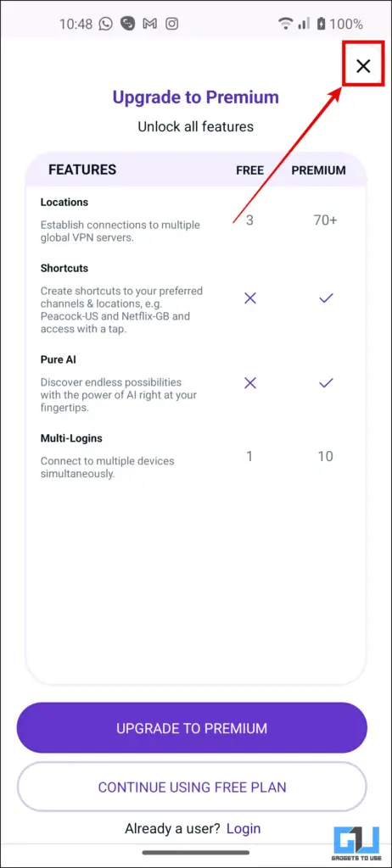Tap the Instagram notification icon
This screenshot has height=868, width=392.
[173, 24]
